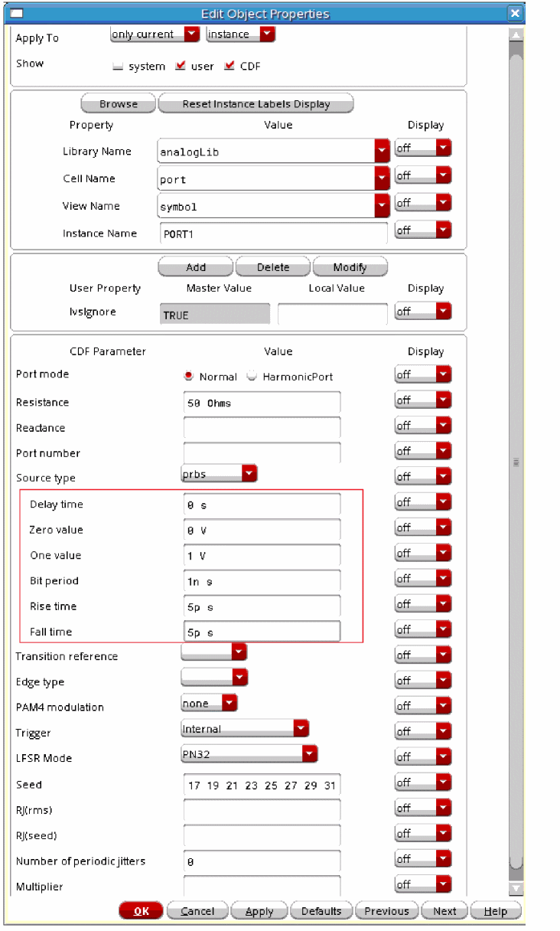Click the Instance Name PORT1 field
The width and height of the screenshot is (560, 931).
click(x=274, y=234)
